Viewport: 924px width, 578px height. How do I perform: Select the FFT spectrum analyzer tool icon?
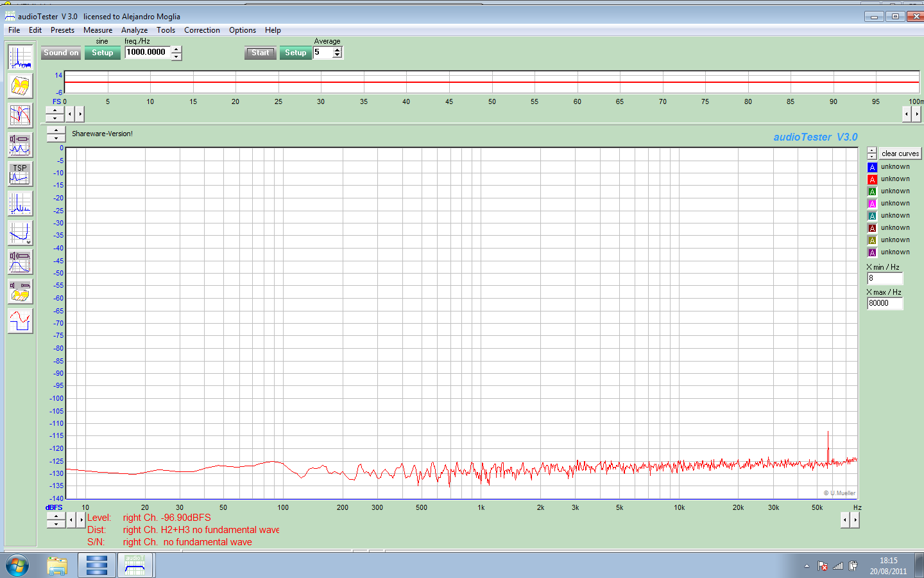20,57
